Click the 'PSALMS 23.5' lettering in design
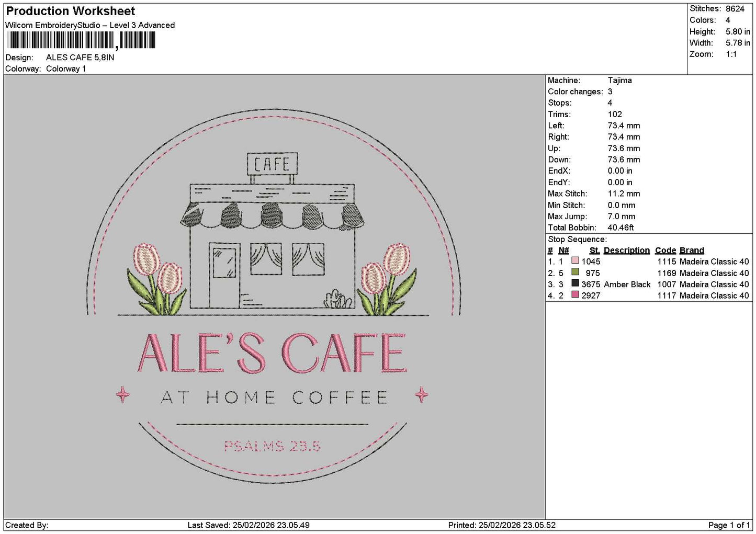This screenshot has height=534, width=756. click(x=272, y=446)
